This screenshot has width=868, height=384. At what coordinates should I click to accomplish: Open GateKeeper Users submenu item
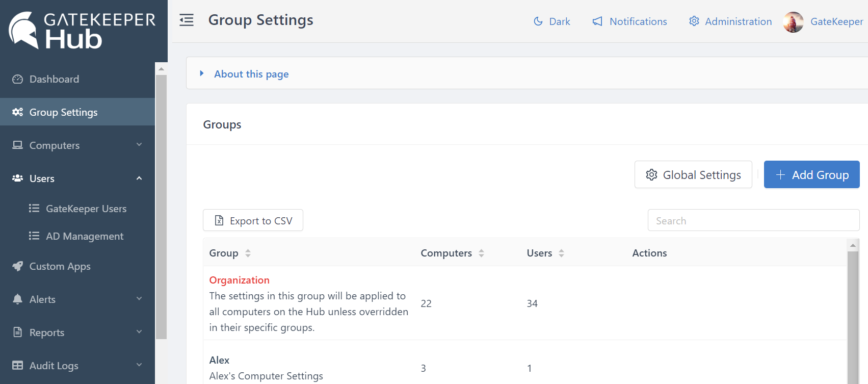coord(86,209)
